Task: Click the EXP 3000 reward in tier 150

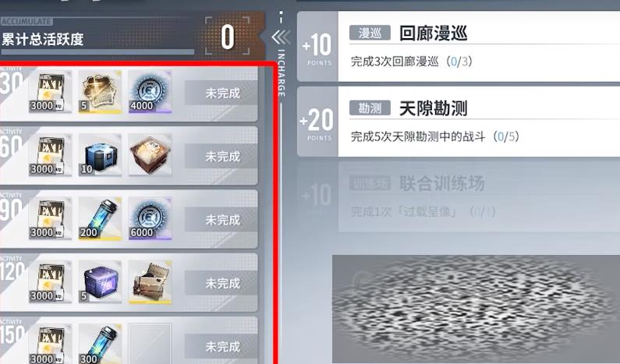Action: pyautogui.click(x=50, y=344)
